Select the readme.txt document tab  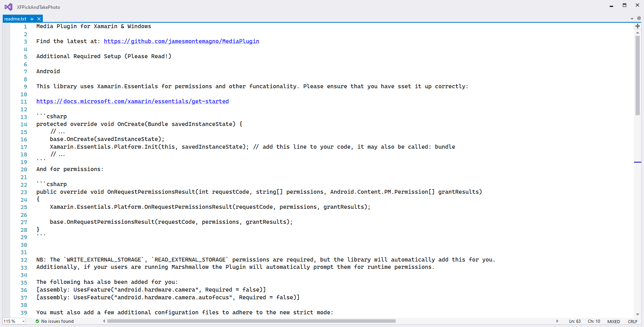pyautogui.click(x=15, y=19)
